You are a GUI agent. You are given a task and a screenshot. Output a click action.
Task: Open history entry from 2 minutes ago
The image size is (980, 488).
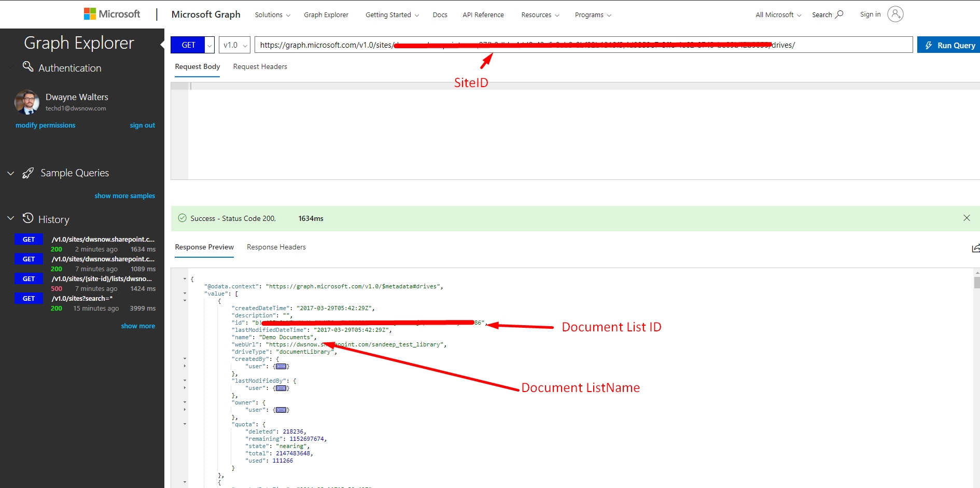pyautogui.click(x=86, y=244)
